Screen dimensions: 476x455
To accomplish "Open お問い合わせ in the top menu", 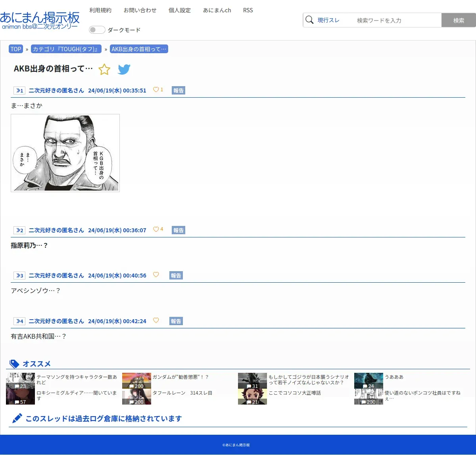I will tap(140, 10).
